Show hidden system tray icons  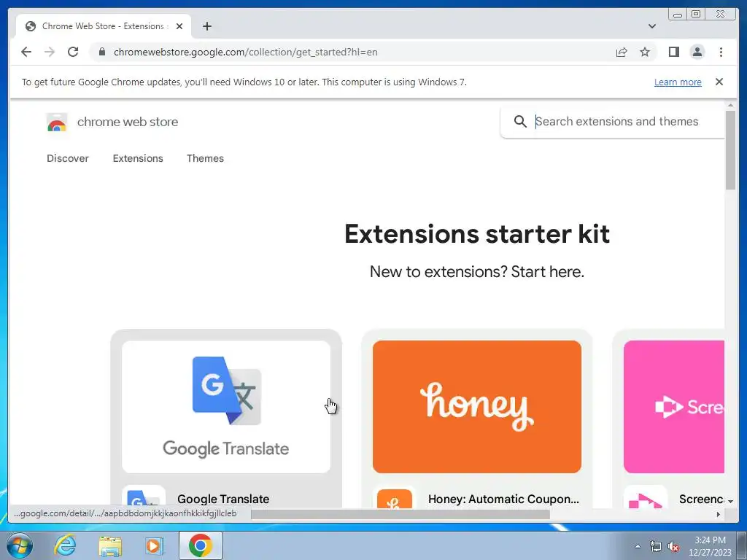pyautogui.click(x=638, y=546)
